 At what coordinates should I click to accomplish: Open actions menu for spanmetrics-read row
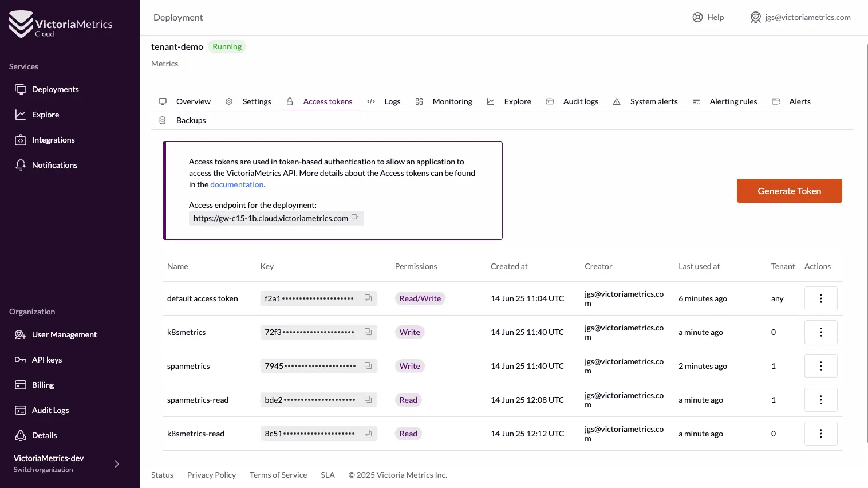pos(820,400)
